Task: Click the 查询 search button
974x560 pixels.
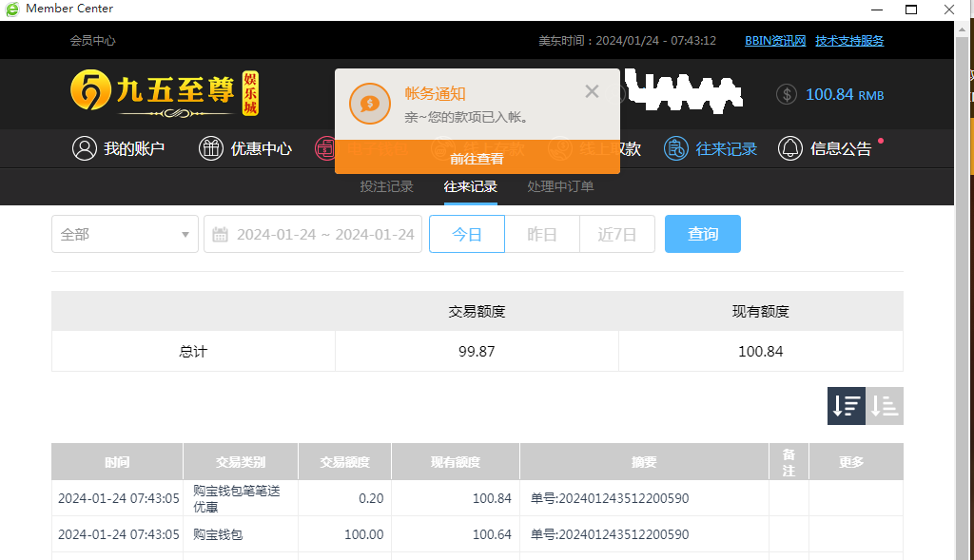Action: click(x=702, y=234)
